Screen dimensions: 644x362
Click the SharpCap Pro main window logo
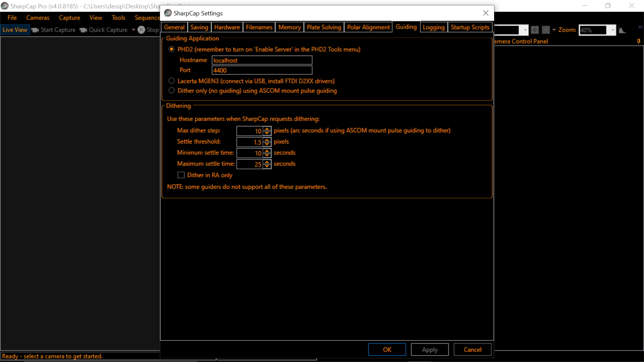(5, 6)
